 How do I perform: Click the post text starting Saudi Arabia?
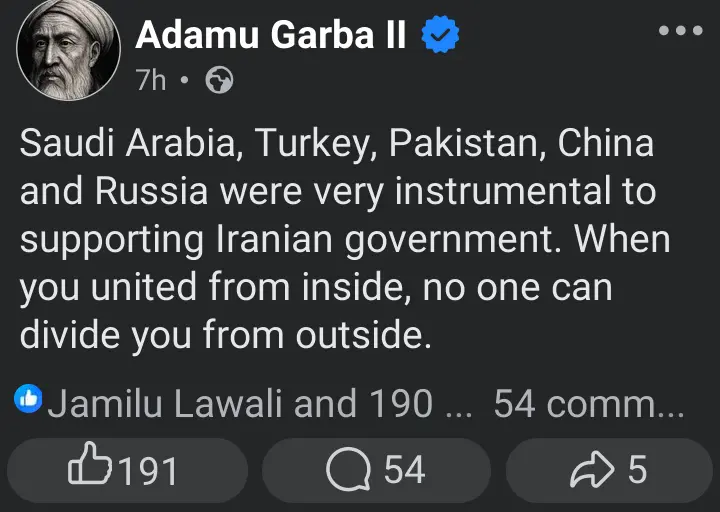pyautogui.click(x=336, y=143)
